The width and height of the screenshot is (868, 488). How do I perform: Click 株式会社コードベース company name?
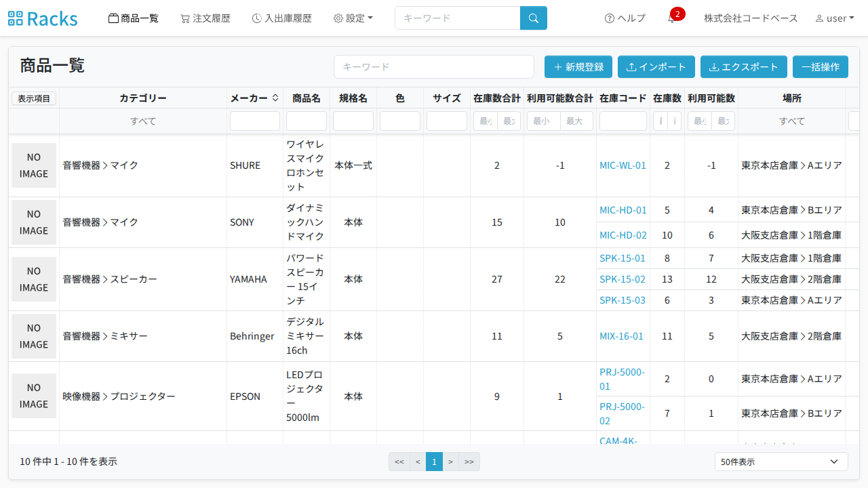point(751,18)
